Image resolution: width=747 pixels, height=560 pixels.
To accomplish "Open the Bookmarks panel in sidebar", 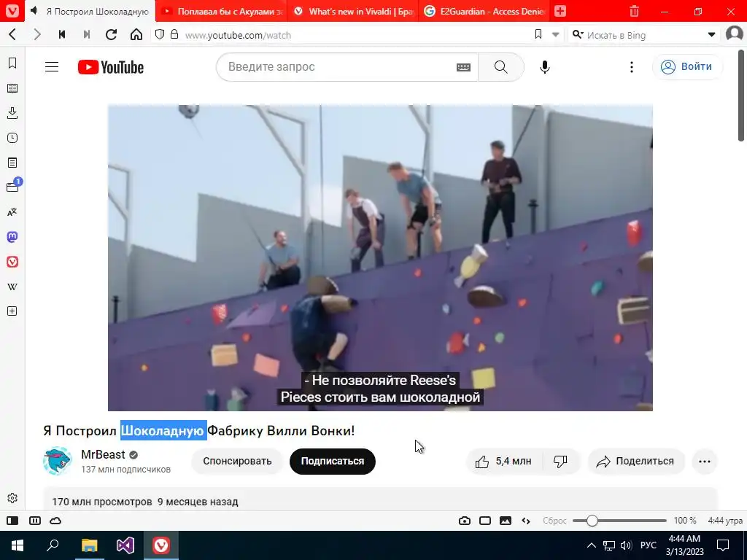I will [13, 63].
